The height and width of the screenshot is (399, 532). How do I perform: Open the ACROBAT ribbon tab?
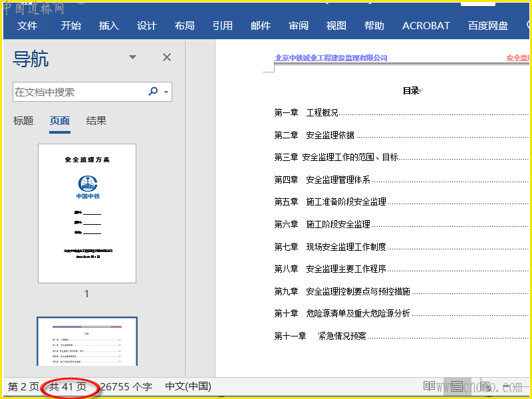426,26
